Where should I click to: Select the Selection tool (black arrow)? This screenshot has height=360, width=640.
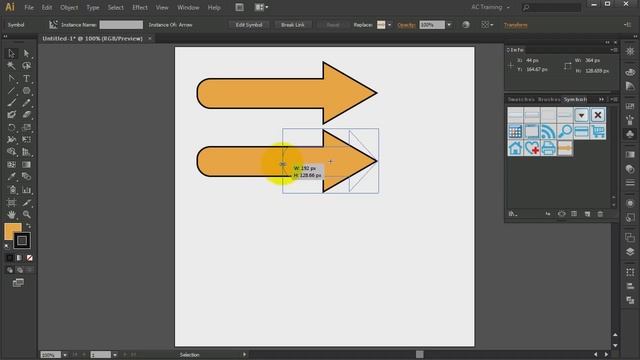tap(11, 53)
